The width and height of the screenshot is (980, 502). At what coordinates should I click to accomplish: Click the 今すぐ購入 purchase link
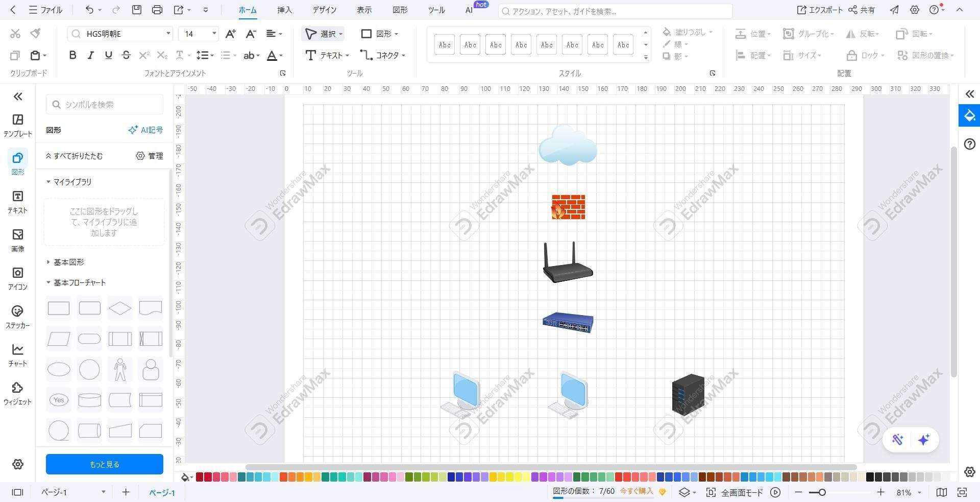635,491
